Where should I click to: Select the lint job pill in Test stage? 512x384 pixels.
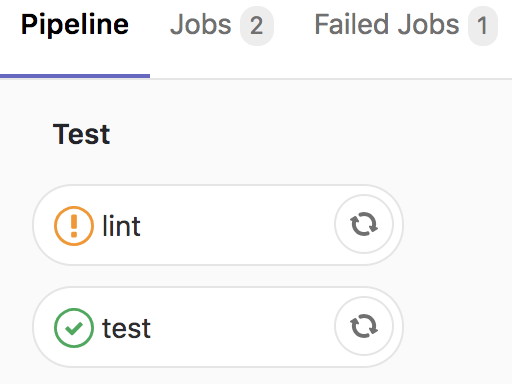(218, 225)
